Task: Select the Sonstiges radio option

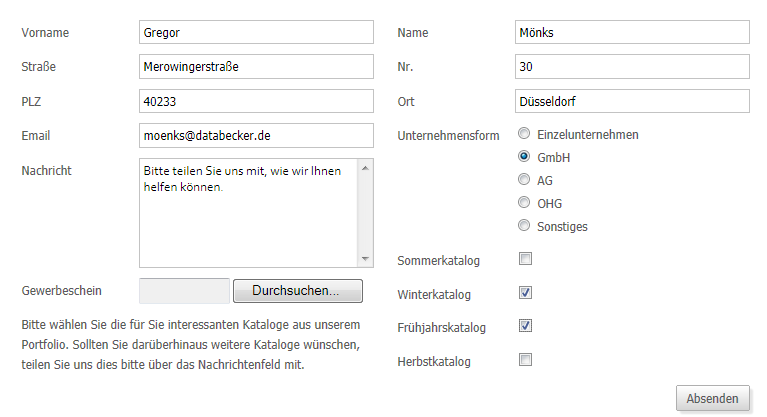Action: pos(524,226)
